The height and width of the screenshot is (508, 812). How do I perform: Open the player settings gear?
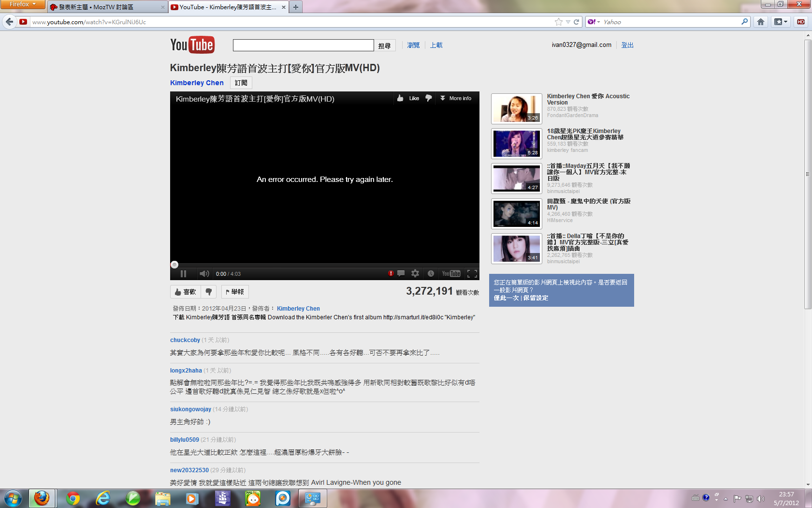pos(415,274)
